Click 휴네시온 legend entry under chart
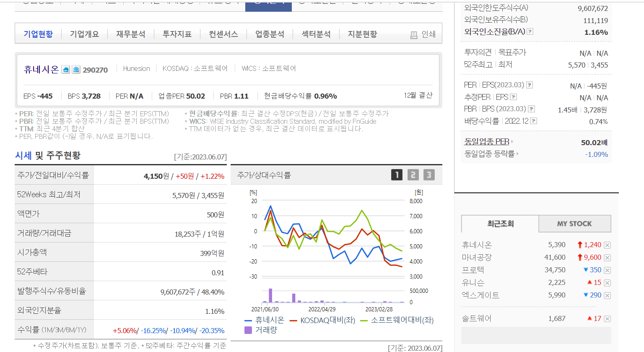644x352 pixels. tap(265, 320)
